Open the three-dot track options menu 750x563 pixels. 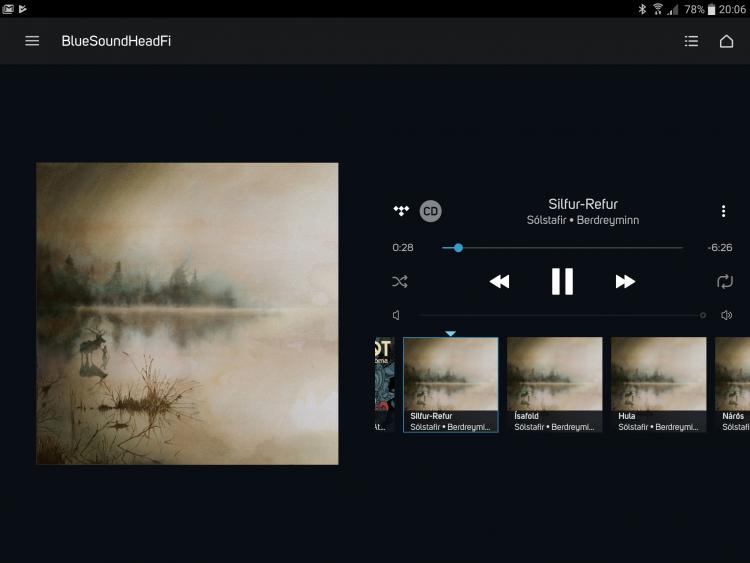point(723,211)
